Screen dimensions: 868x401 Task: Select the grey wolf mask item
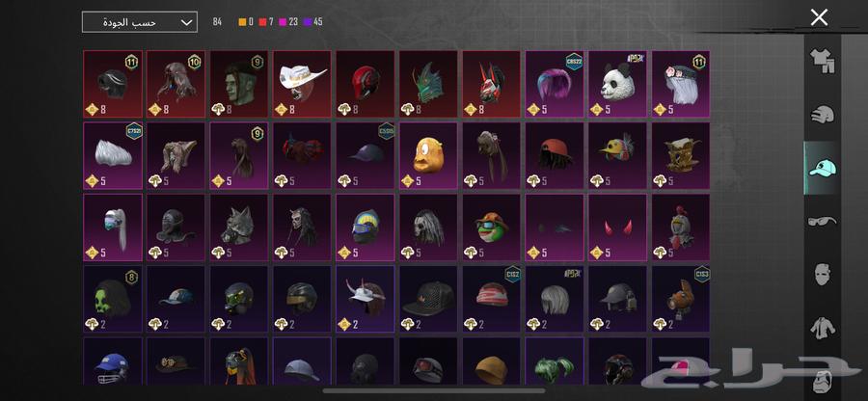(238, 227)
